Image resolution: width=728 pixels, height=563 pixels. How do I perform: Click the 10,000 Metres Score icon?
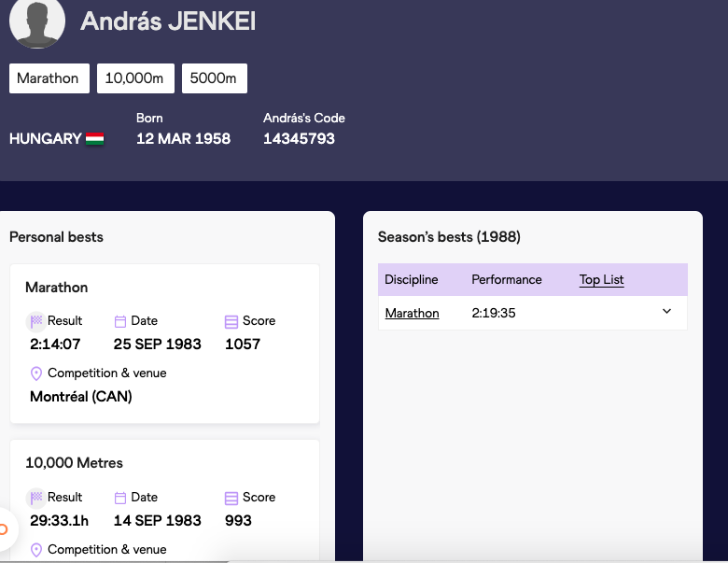[x=231, y=498]
